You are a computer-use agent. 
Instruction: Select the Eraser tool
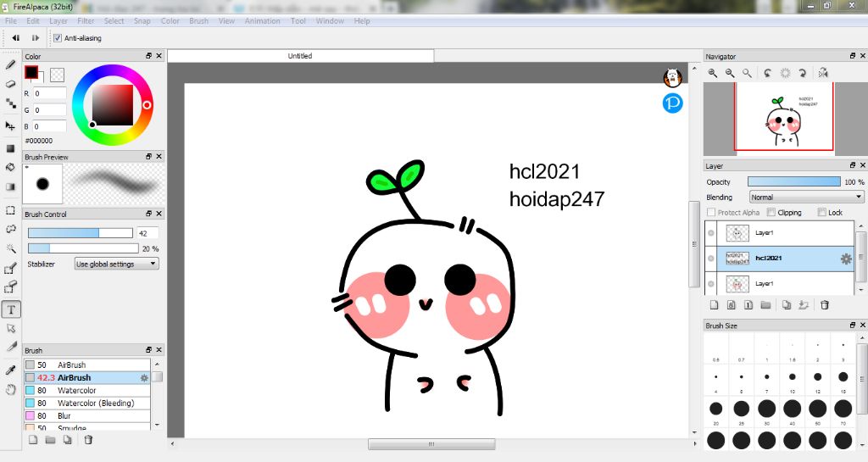10,84
